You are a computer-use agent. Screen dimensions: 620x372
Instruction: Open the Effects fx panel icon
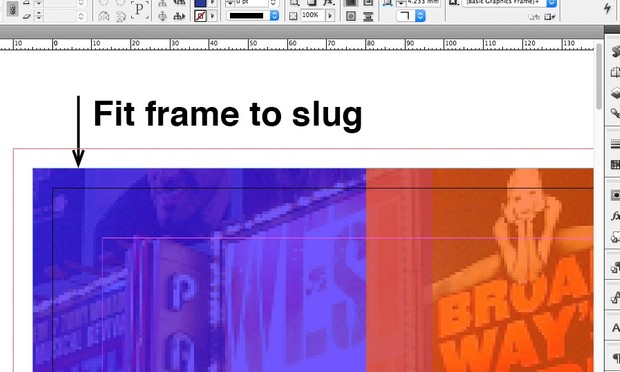click(615, 216)
